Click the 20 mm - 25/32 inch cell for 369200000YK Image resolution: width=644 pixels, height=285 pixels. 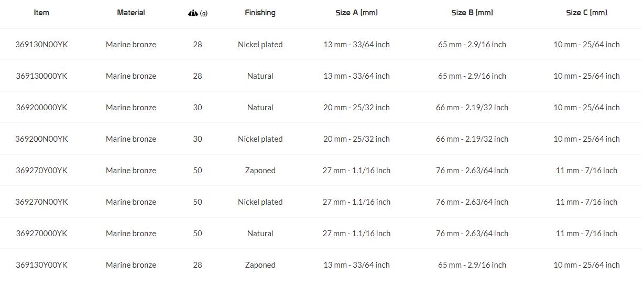(x=356, y=108)
